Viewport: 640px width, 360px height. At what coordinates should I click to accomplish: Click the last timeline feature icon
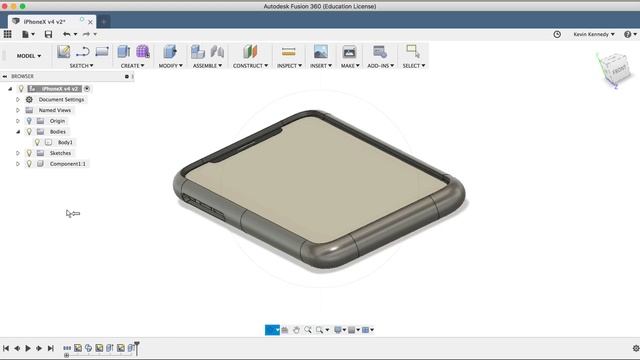[131, 348]
